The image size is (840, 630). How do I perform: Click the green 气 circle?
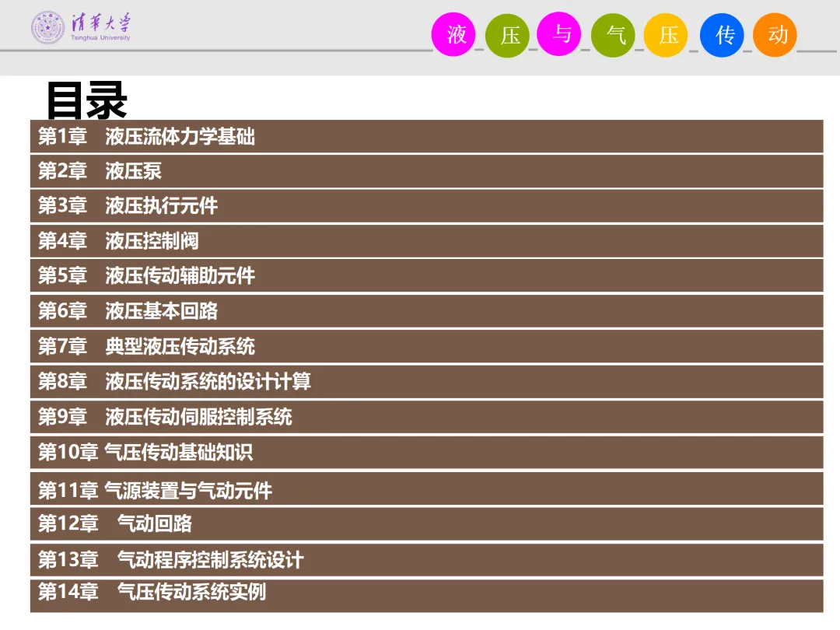[613, 35]
